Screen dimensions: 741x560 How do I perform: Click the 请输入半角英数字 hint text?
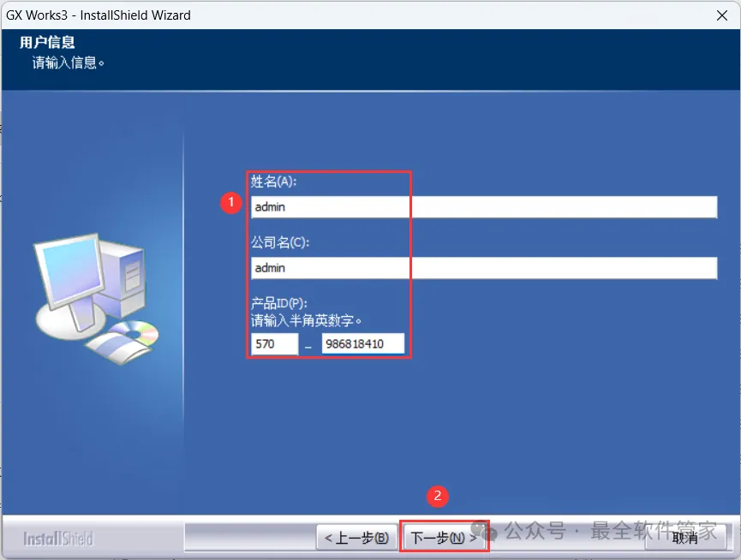click(x=306, y=320)
